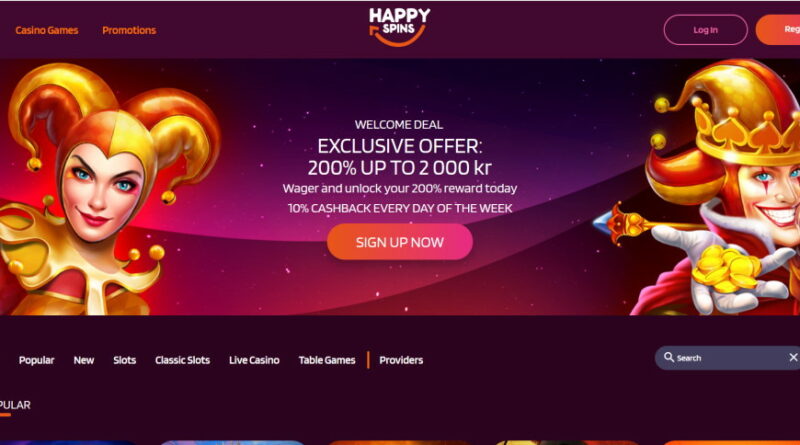Click the Exclusive Offer 200% headline

[399, 157]
